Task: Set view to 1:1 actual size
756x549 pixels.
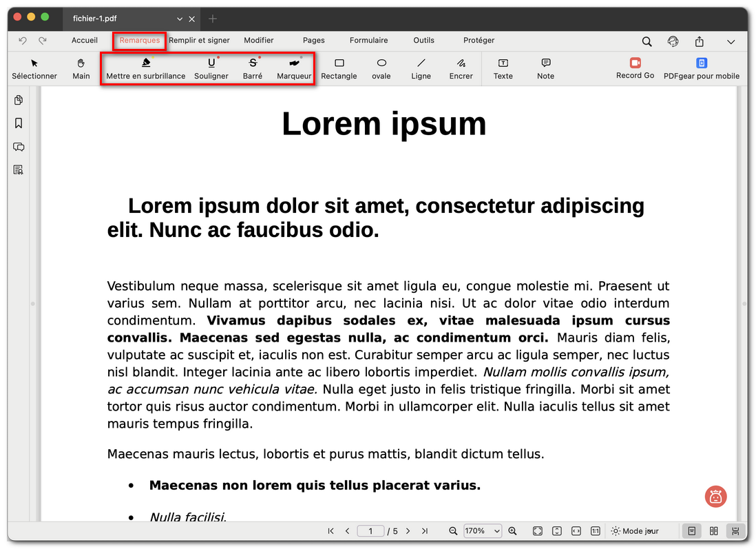Action: click(x=595, y=531)
